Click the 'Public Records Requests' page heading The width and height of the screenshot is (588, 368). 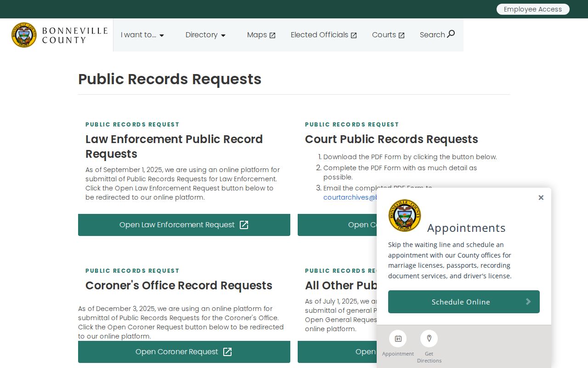click(x=170, y=79)
